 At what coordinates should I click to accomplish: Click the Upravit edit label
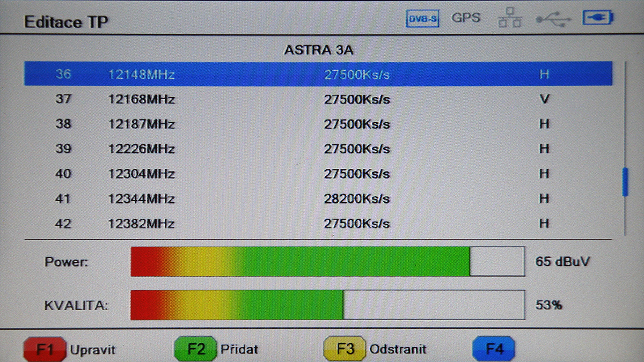(92, 350)
